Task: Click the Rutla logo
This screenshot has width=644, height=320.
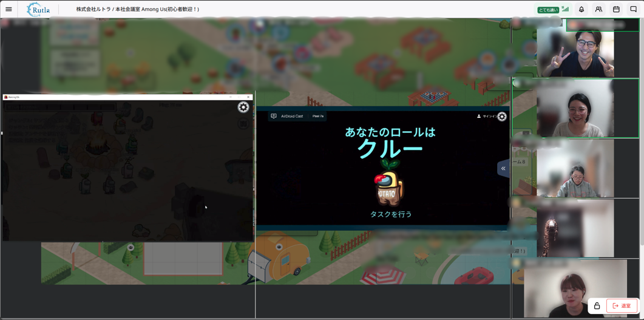Action: point(38,10)
